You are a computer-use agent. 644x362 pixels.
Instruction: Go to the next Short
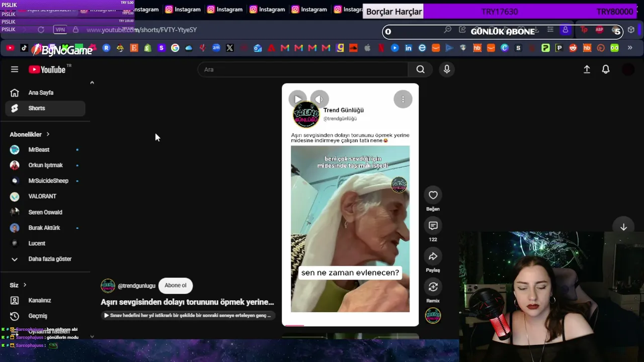coord(623,227)
